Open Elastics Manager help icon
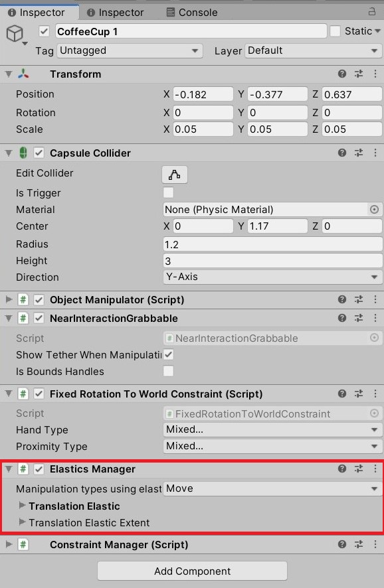This screenshot has height=588, width=384. click(341, 469)
